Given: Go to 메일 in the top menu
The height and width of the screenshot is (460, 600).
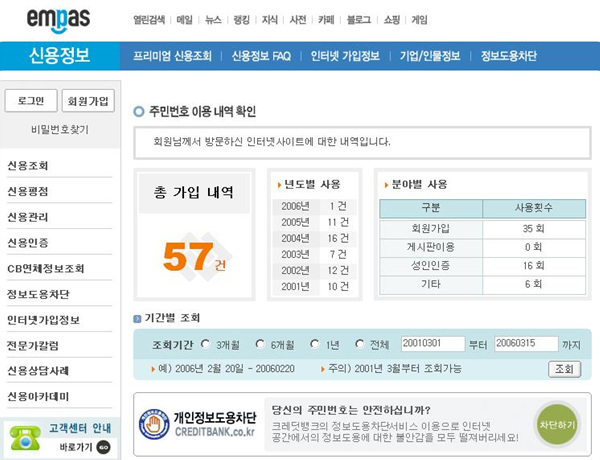Looking at the screenshot, I should [185, 19].
